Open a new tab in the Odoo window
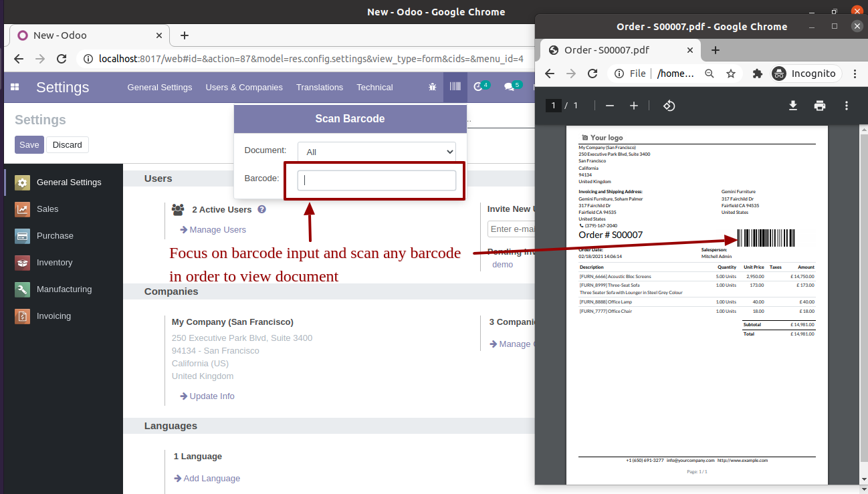Image resolution: width=868 pixels, height=494 pixels. coord(185,35)
